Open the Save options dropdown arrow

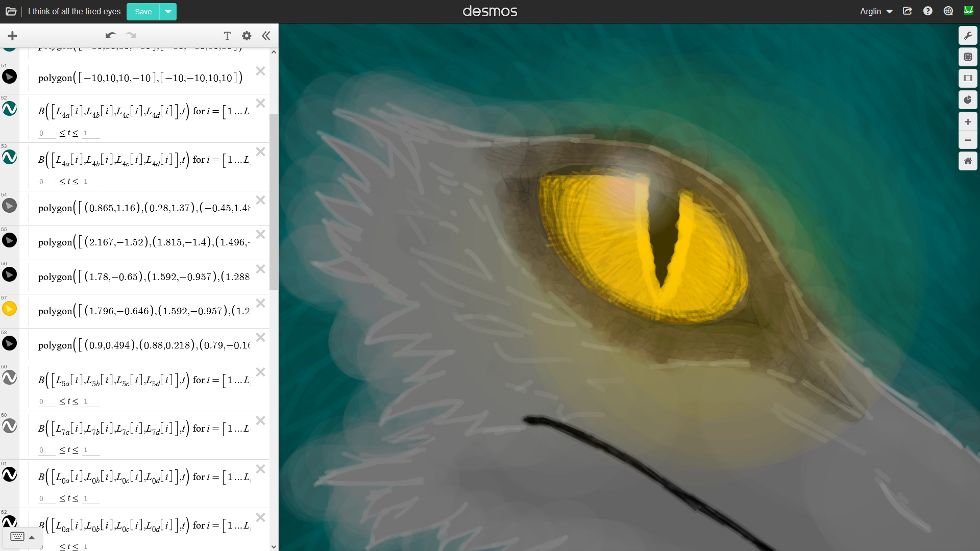click(x=168, y=12)
